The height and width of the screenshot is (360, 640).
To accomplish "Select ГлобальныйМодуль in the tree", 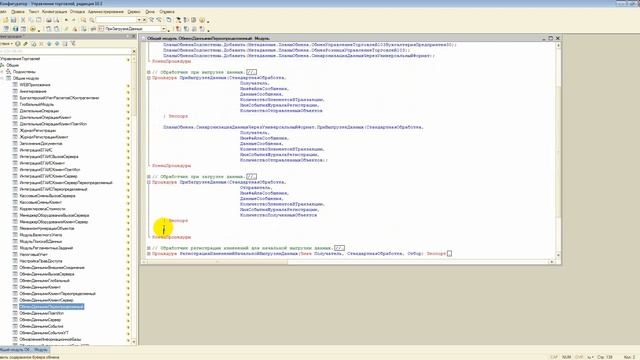I will [x=37, y=104].
